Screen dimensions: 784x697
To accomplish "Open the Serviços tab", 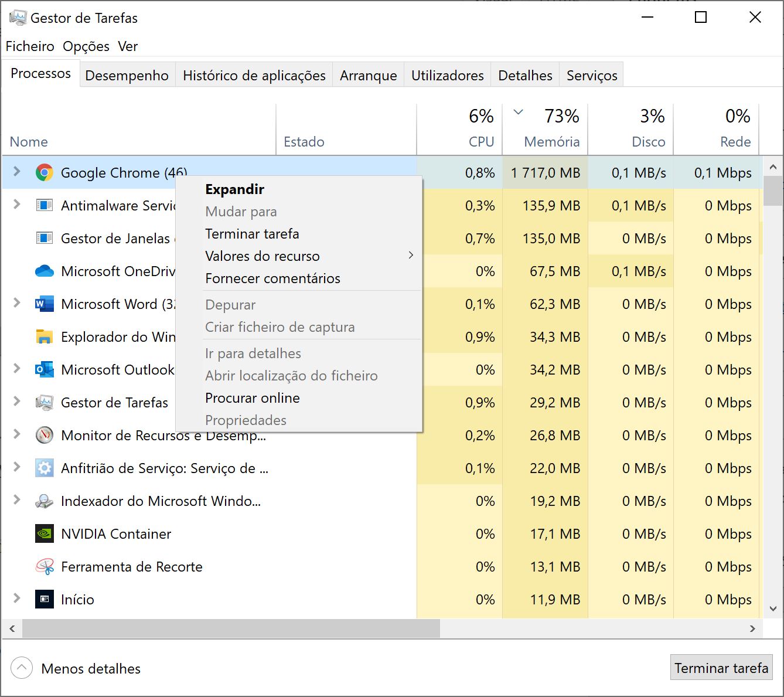I will [591, 76].
